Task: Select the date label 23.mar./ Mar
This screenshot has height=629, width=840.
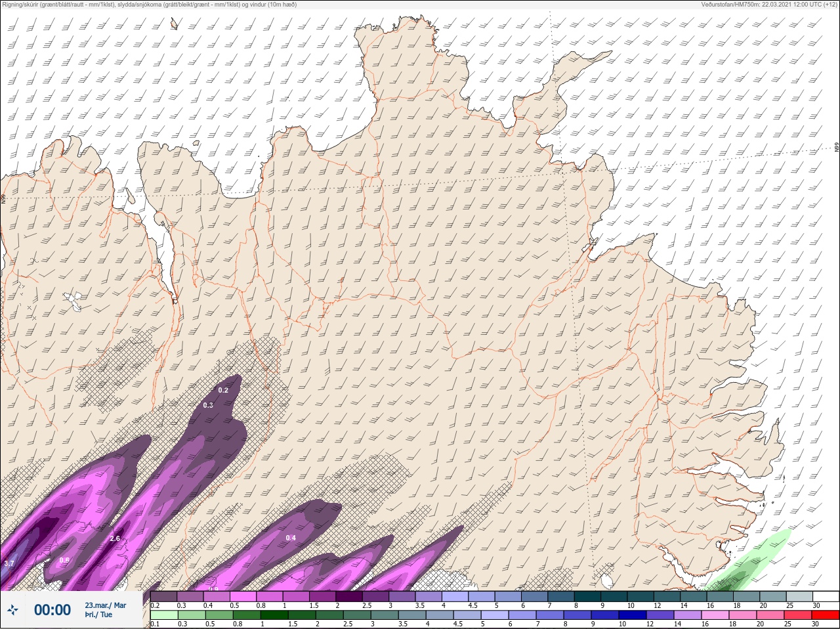Action: coord(105,605)
